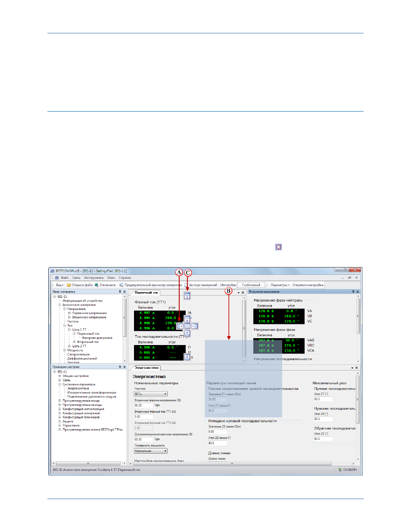411x532 pixels.
Task: Pin the Проводник настроек panel
Action: [x=120, y=367]
